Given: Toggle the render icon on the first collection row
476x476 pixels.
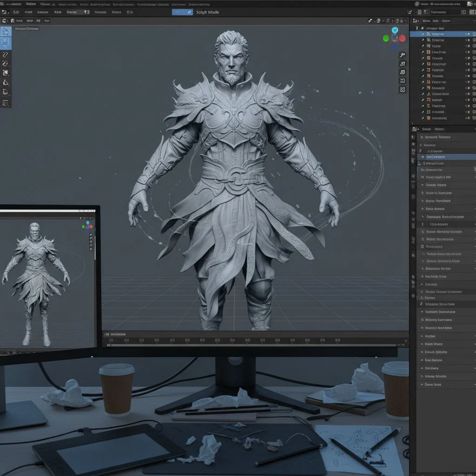Looking at the screenshot, I should 473,34.
